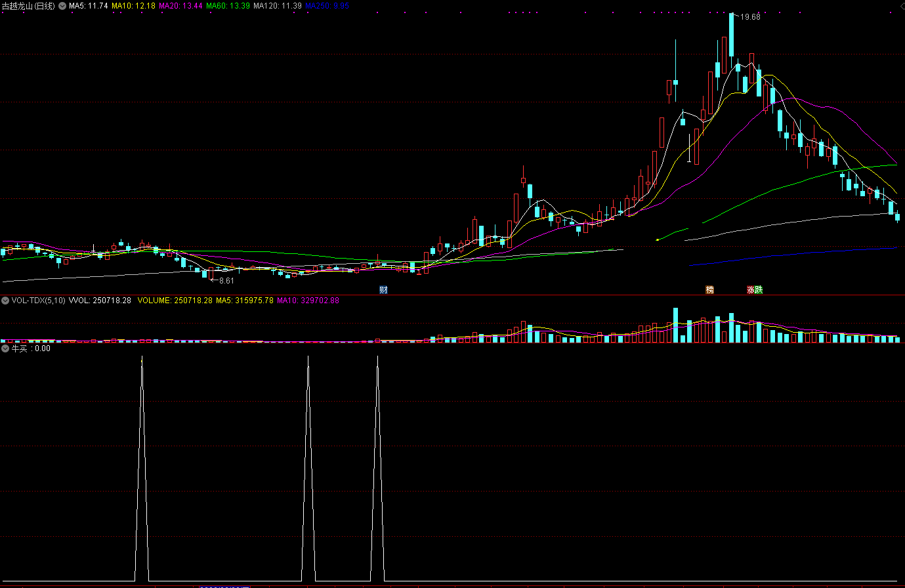Click the yellow VOLUME: 250718.28 value

(x=175, y=301)
